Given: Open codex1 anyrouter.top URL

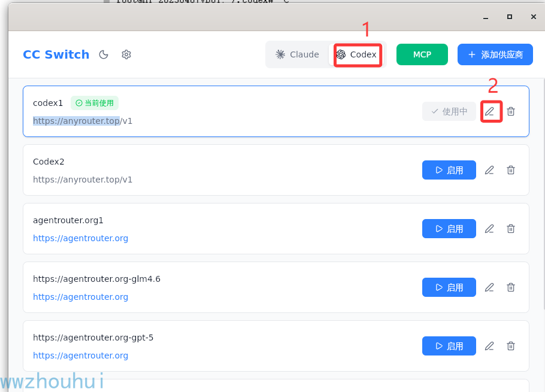Looking at the screenshot, I should [x=83, y=121].
